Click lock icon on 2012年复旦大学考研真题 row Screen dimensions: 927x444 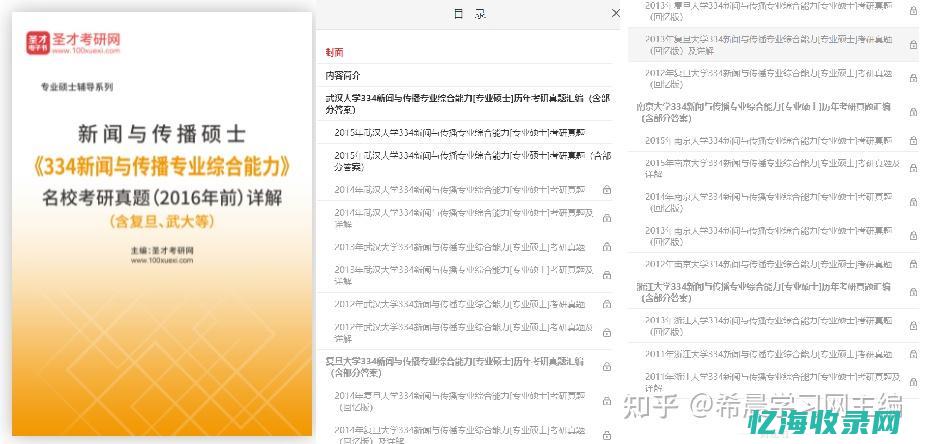913,78
